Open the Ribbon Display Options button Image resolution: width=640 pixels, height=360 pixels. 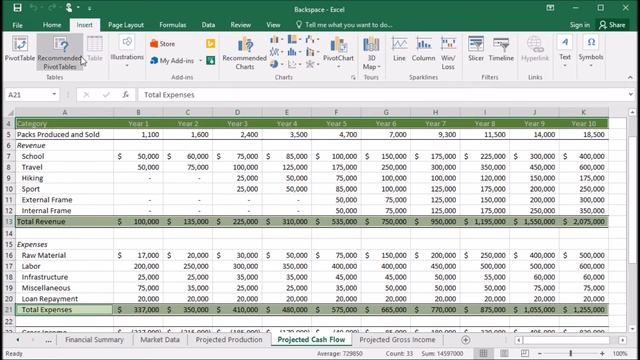(550, 8)
